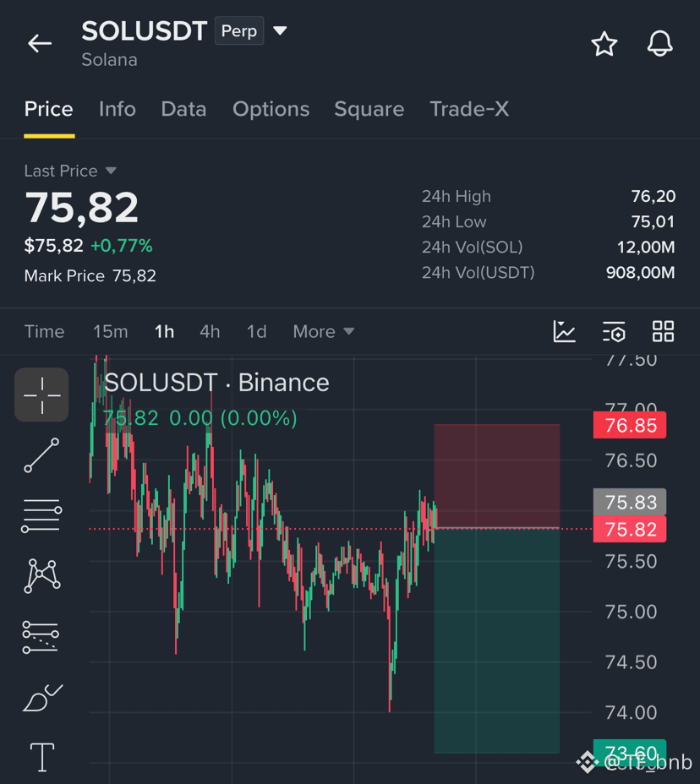This screenshot has height=784, width=700.
Task: Tap the back arrow icon
Action: click(40, 43)
